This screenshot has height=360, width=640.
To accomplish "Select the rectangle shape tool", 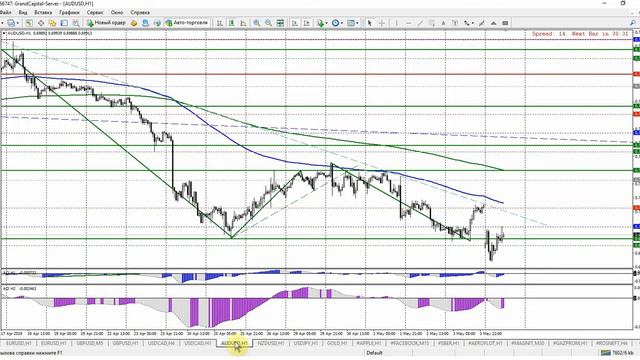I will [505, 23].
